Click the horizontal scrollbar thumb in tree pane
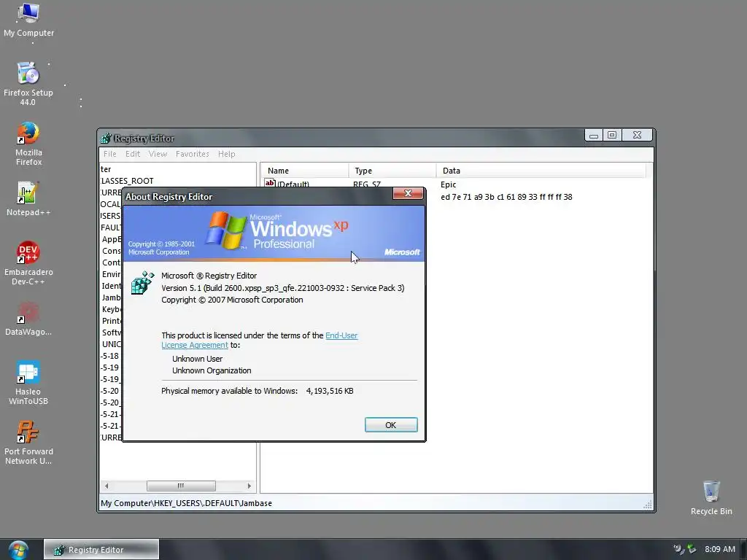 pyautogui.click(x=181, y=486)
